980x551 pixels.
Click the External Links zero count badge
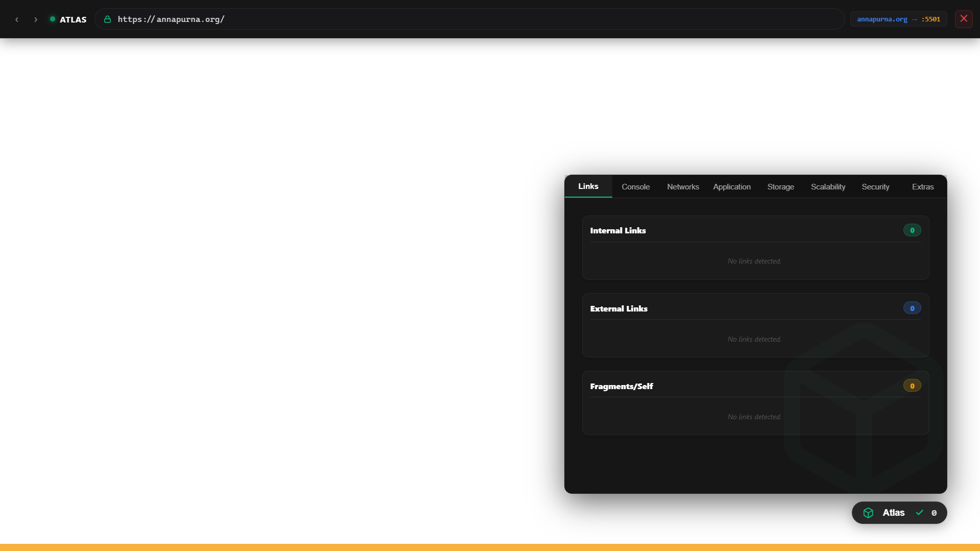pos(912,308)
